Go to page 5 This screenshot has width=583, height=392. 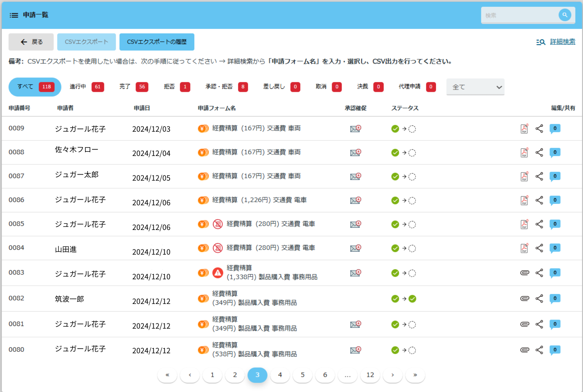pyautogui.click(x=303, y=375)
